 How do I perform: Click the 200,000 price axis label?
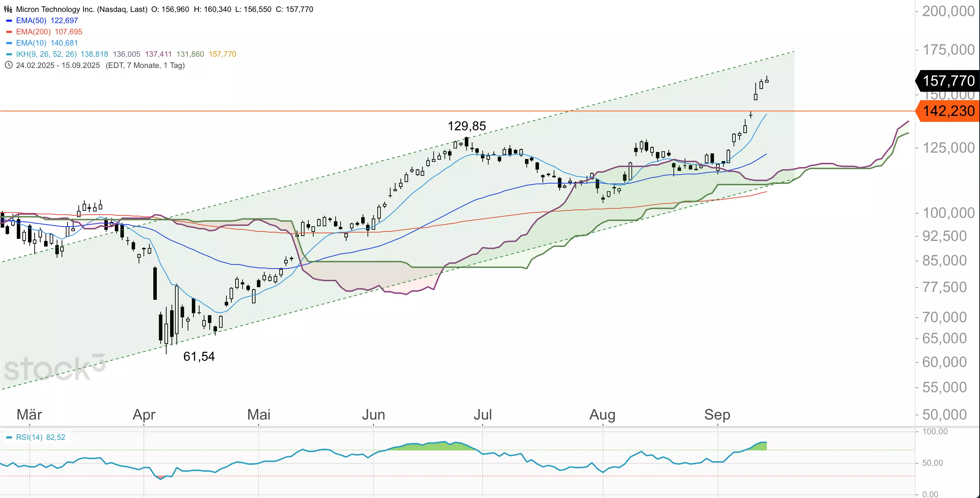point(948,11)
